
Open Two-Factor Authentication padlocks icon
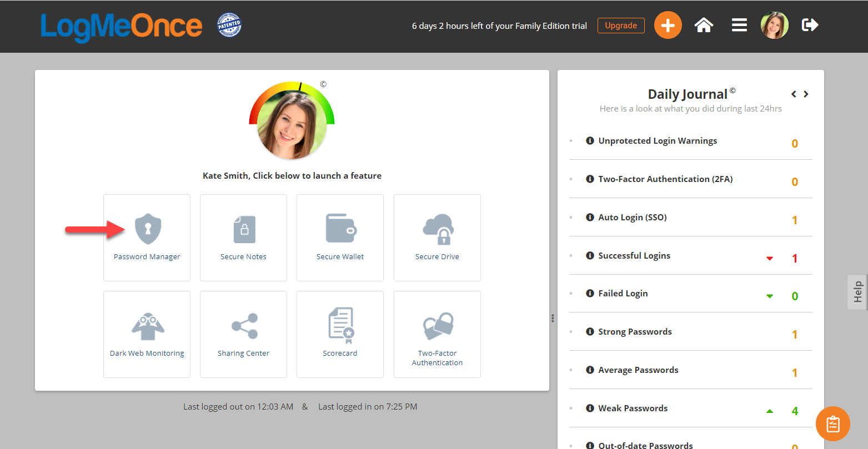pos(438,326)
